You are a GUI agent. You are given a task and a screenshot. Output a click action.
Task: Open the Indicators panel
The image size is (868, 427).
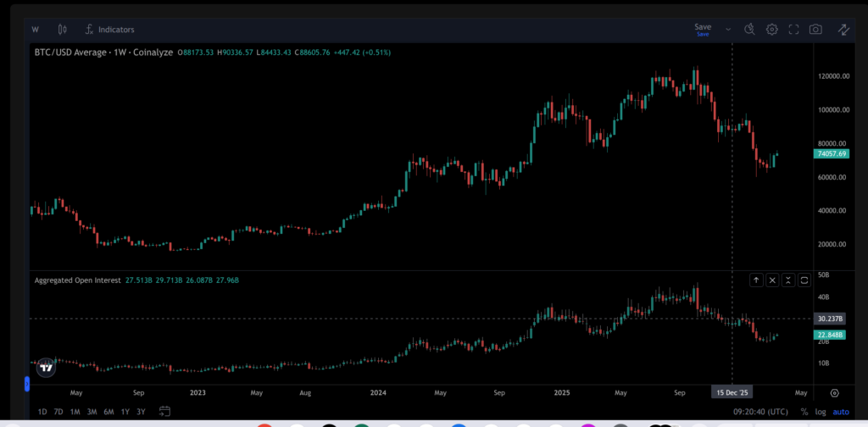pyautogui.click(x=109, y=30)
